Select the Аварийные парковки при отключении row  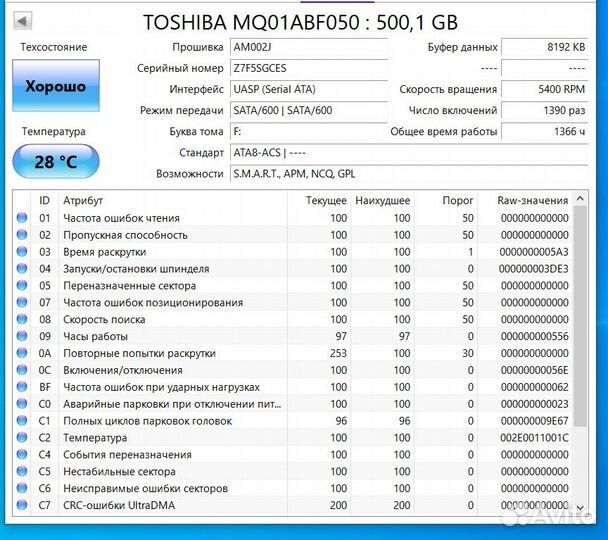293,404
